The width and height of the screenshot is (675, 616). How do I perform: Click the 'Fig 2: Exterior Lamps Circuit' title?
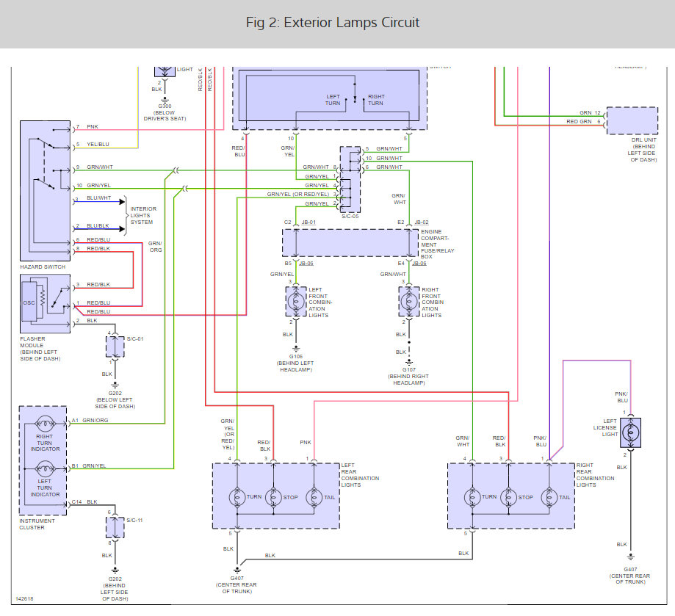pos(332,22)
